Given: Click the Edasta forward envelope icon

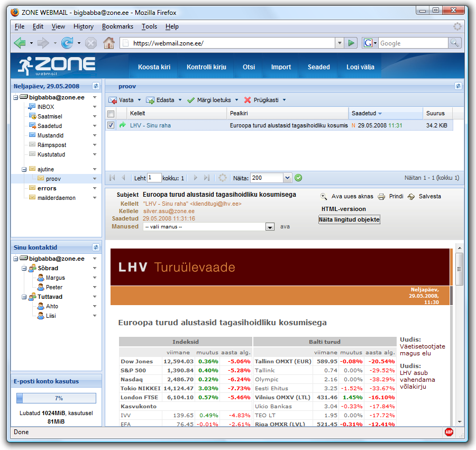Looking at the screenshot, I should click(x=150, y=100).
